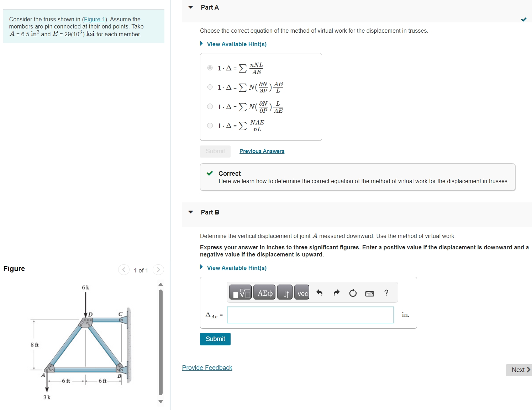Redo the equation entry
This screenshot has width=532, height=419.
tap(336, 292)
